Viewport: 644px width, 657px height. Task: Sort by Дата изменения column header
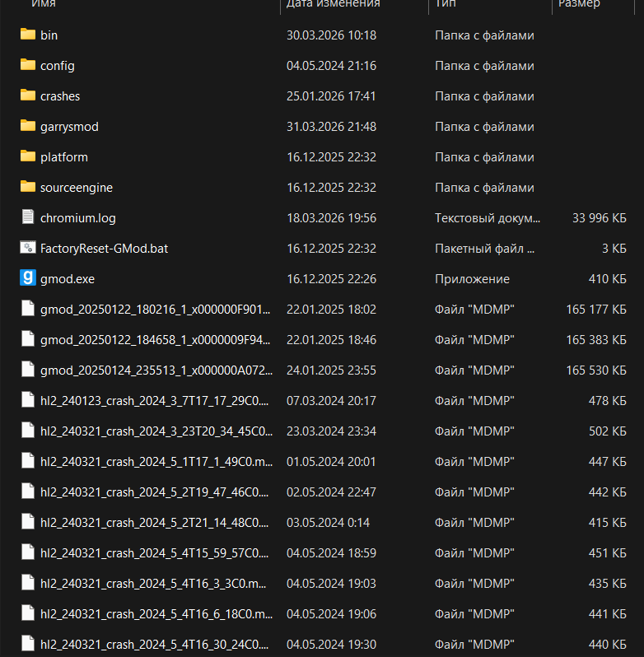[x=333, y=4]
